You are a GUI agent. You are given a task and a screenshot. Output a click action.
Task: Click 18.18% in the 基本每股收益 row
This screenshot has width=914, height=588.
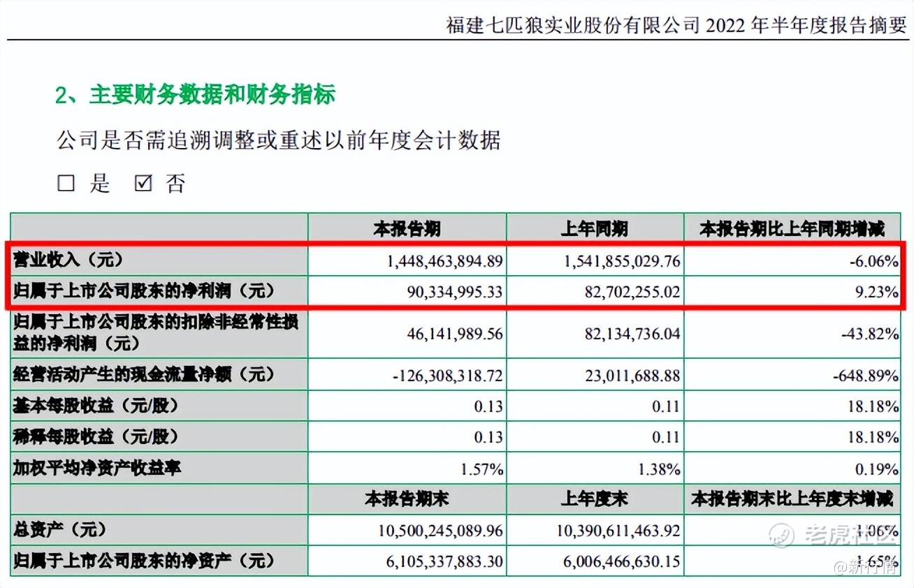pyautogui.click(x=873, y=406)
